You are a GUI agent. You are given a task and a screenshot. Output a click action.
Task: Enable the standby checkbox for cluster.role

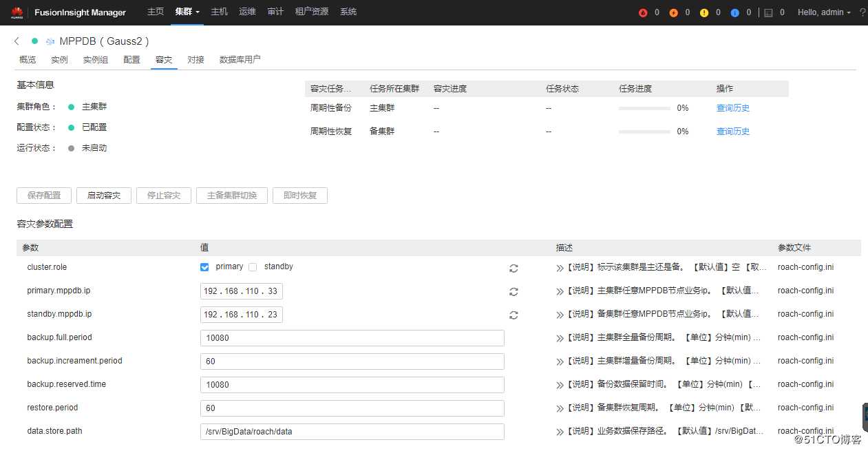coord(253,266)
